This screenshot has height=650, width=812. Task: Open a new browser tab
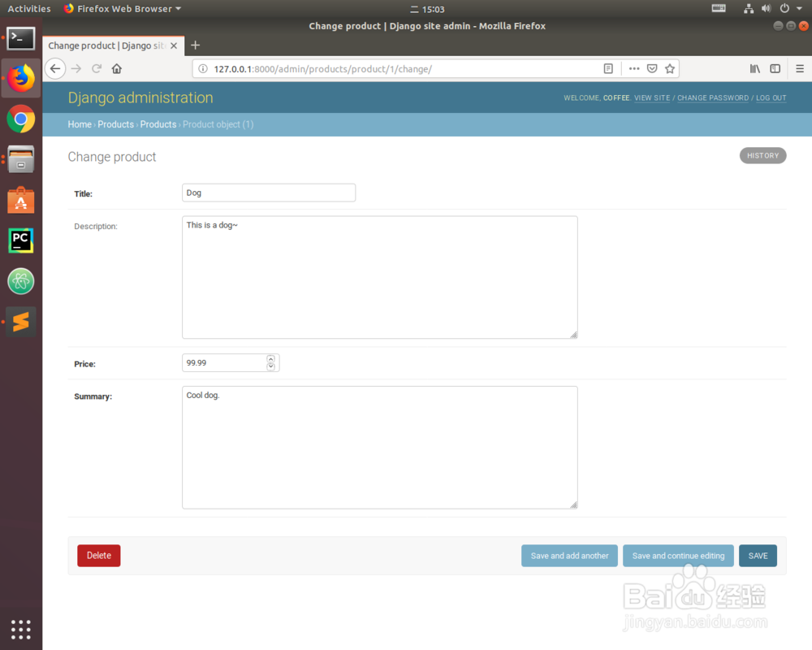(x=195, y=45)
